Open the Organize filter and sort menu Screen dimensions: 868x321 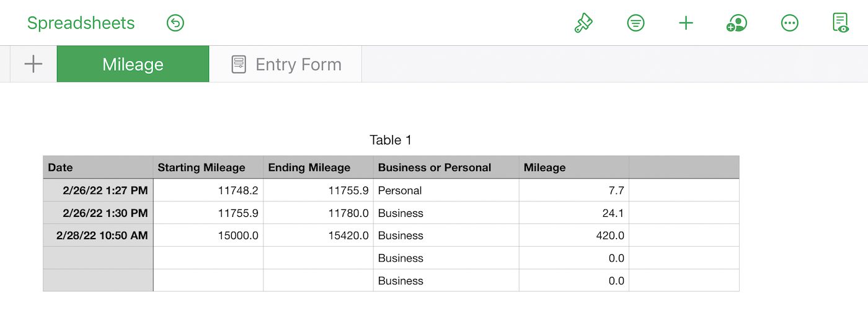pyautogui.click(x=635, y=24)
